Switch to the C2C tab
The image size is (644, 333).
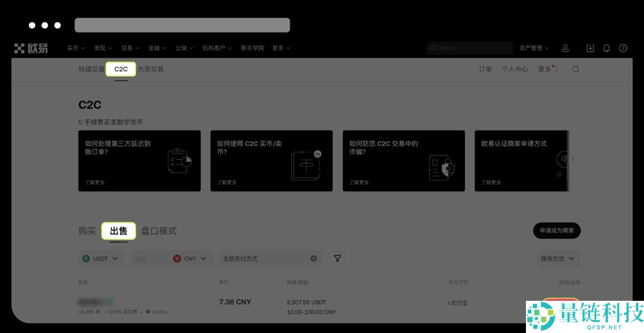point(121,69)
